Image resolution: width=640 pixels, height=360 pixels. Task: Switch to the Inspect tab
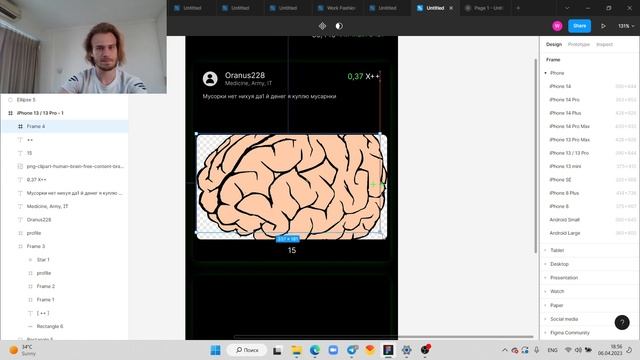point(604,44)
